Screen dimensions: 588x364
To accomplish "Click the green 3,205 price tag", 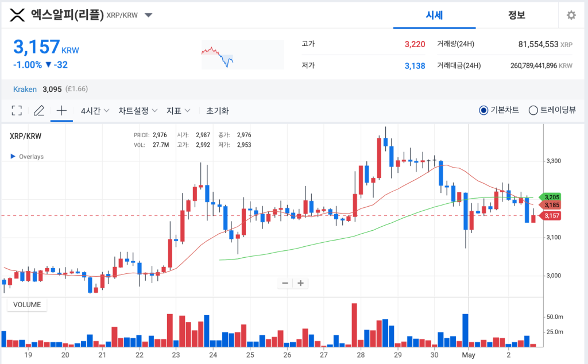I will tap(550, 197).
